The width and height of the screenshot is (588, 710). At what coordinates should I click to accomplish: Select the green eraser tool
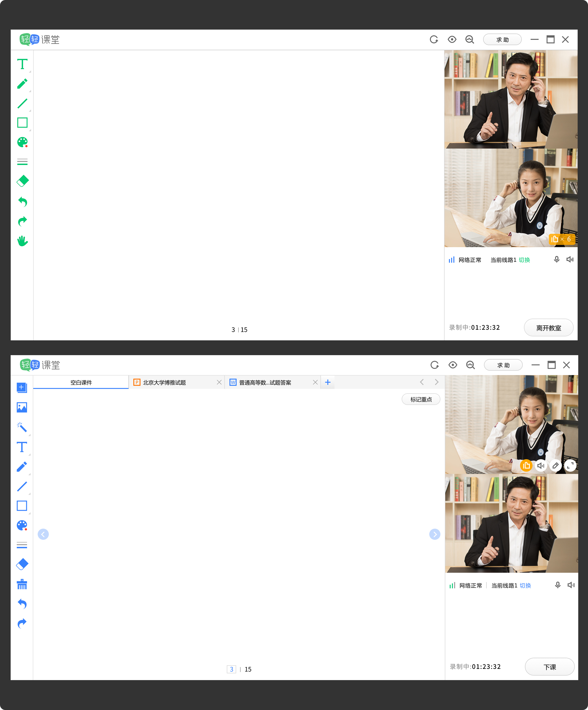[x=23, y=181]
